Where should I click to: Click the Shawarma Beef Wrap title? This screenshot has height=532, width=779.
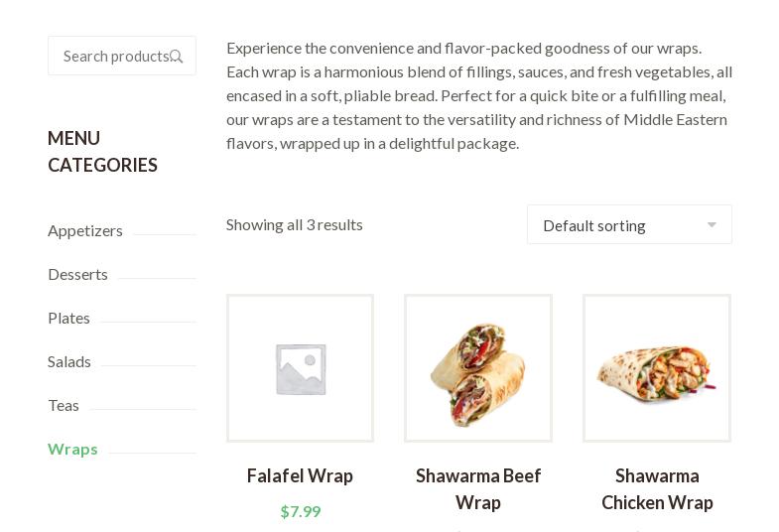click(478, 489)
